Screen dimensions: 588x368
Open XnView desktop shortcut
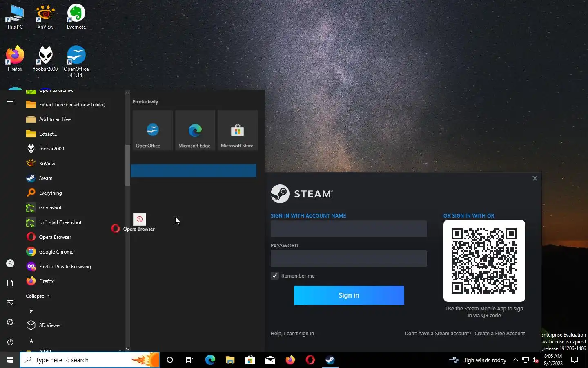coord(45,17)
